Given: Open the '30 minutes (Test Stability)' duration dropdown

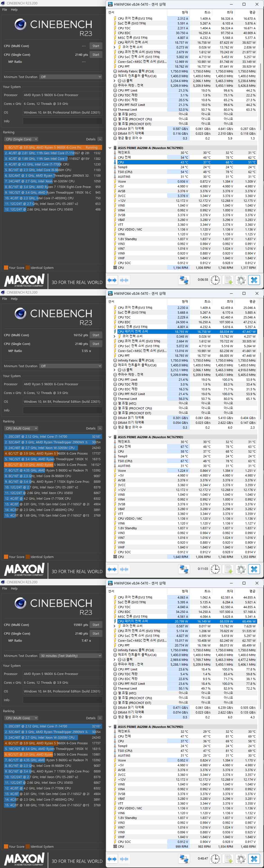Looking at the screenshot, I should (x=71, y=656).
